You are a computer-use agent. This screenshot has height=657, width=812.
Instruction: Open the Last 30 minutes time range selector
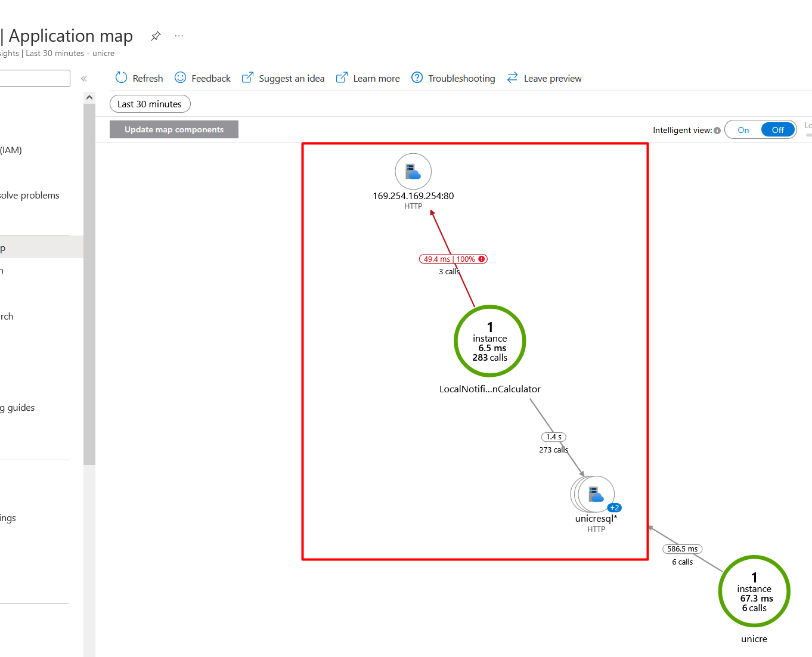(x=150, y=104)
